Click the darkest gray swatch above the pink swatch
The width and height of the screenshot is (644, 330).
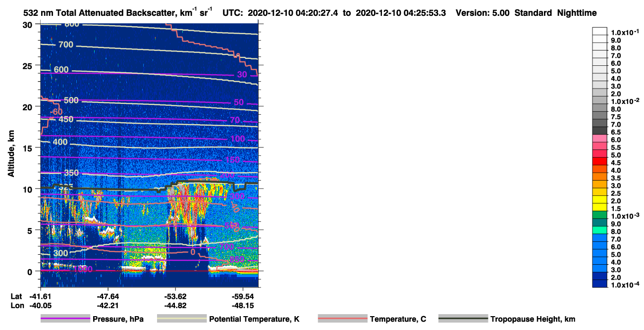pos(599,131)
